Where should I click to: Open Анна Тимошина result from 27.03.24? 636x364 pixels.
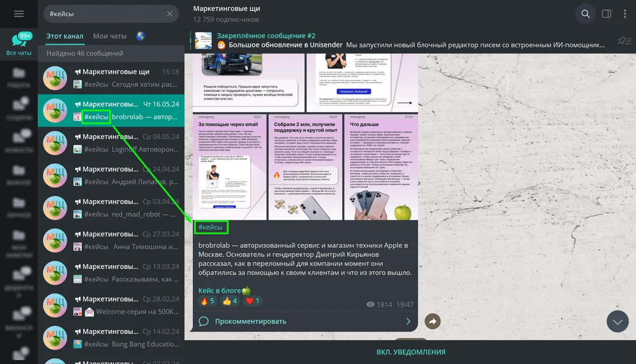[111, 242]
